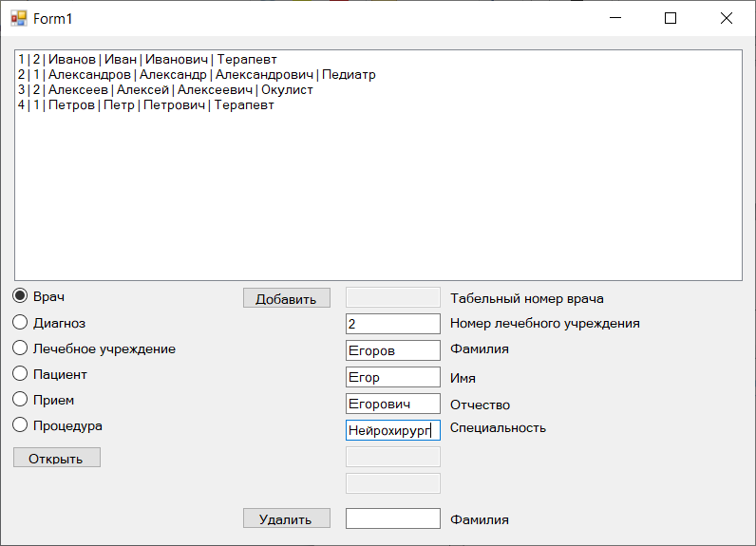
Task: Select the Диагноз radio button
Action: (x=20, y=323)
